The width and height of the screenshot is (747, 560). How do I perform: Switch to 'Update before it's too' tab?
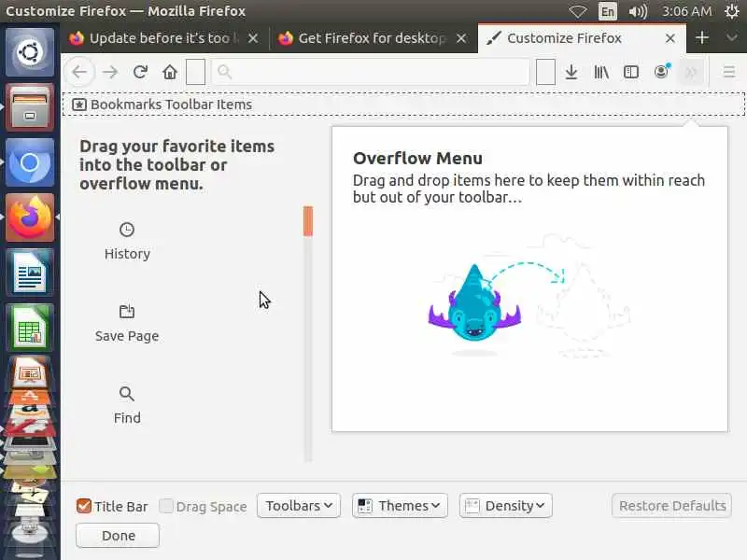pyautogui.click(x=165, y=38)
